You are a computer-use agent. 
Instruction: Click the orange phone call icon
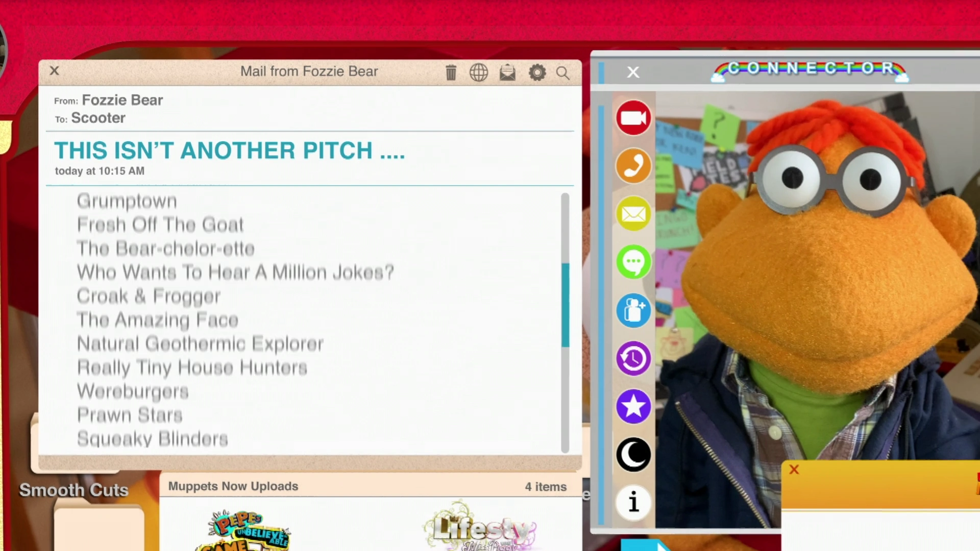[x=633, y=166]
